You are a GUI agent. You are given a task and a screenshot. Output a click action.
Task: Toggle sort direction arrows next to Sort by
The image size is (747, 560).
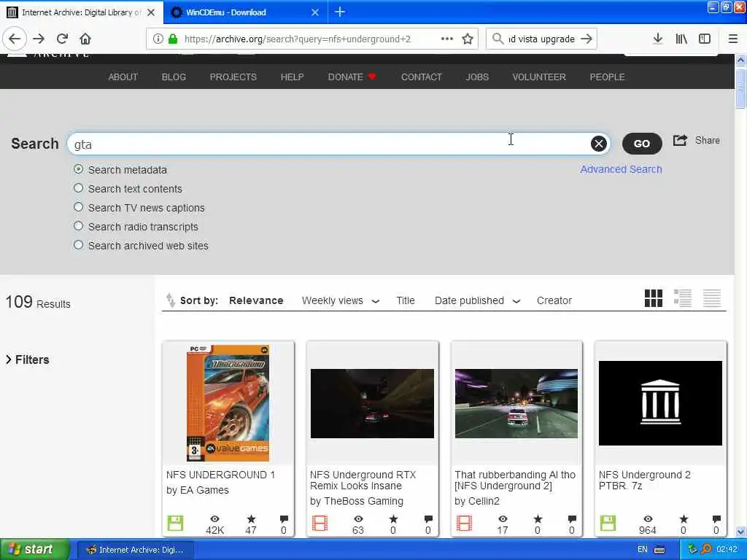tap(170, 300)
